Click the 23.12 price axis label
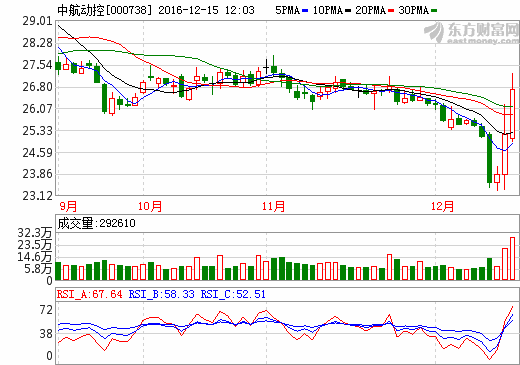This screenshot has height=365, width=520. click(38, 196)
